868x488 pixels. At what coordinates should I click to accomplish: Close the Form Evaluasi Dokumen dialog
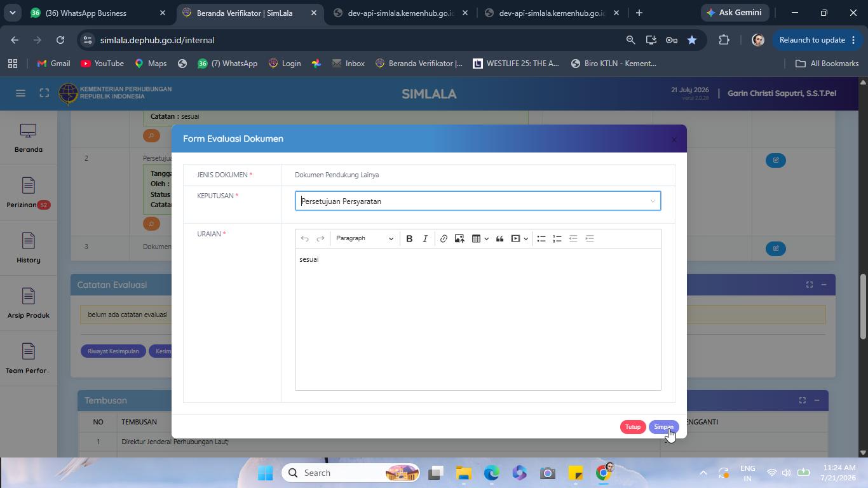pyautogui.click(x=674, y=140)
